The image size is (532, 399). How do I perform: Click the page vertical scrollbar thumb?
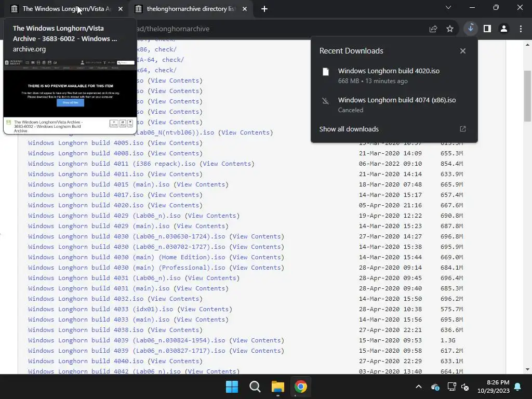pos(527,96)
